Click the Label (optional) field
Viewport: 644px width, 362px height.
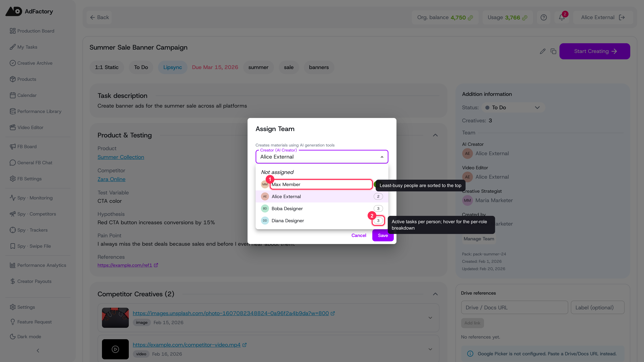(x=598, y=308)
